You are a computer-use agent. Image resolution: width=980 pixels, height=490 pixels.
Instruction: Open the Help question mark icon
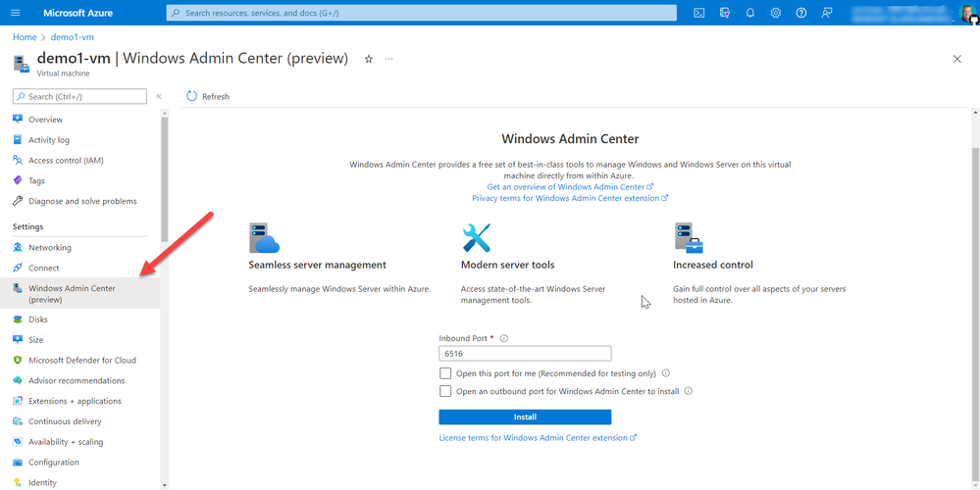(x=801, y=13)
